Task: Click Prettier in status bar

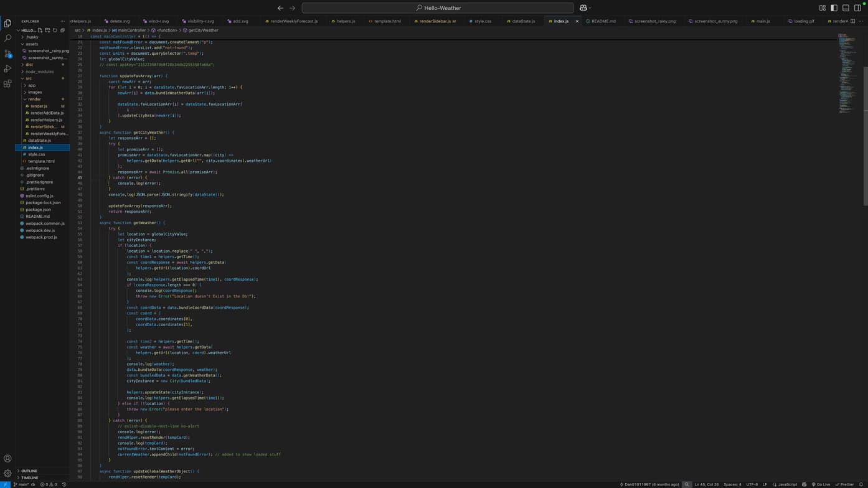Action: (844, 484)
